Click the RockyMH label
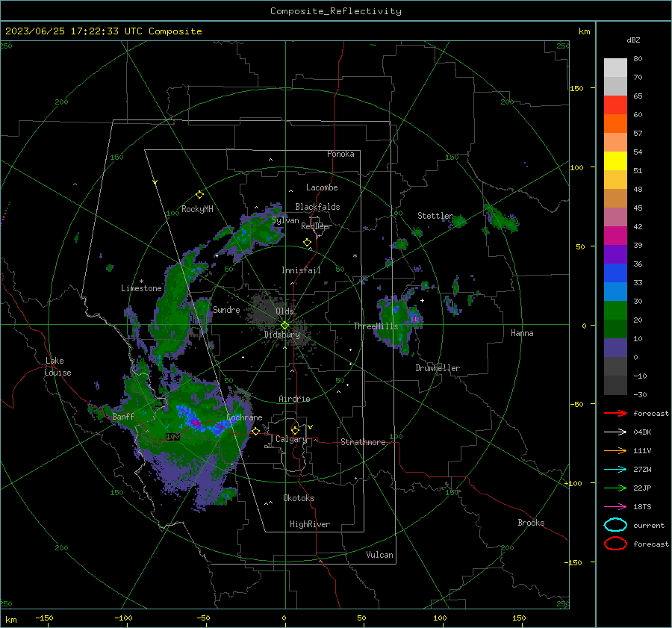Image resolution: width=672 pixels, height=628 pixels. pyautogui.click(x=197, y=209)
